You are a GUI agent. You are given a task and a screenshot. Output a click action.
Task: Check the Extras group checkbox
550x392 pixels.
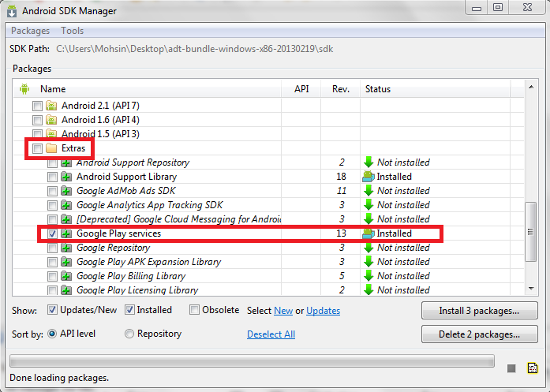pos(37,148)
